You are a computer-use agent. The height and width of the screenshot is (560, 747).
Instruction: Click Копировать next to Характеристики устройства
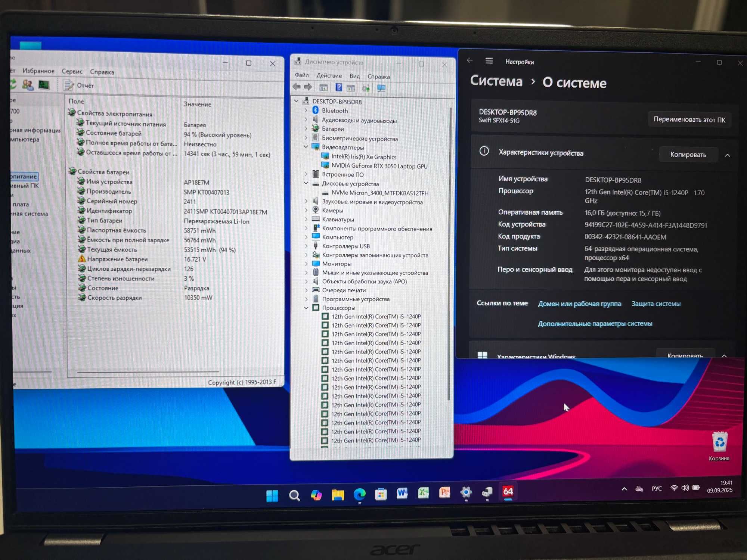tap(688, 155)
